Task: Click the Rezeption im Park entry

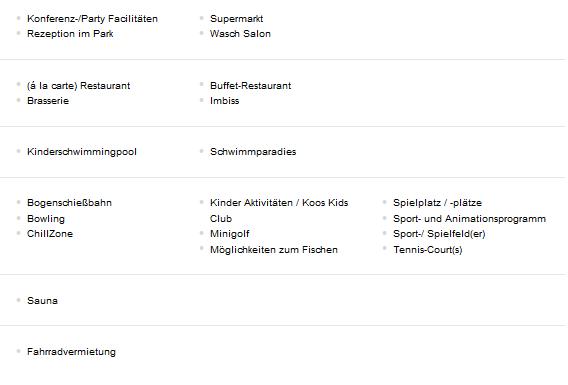Action: pos(70,34)
